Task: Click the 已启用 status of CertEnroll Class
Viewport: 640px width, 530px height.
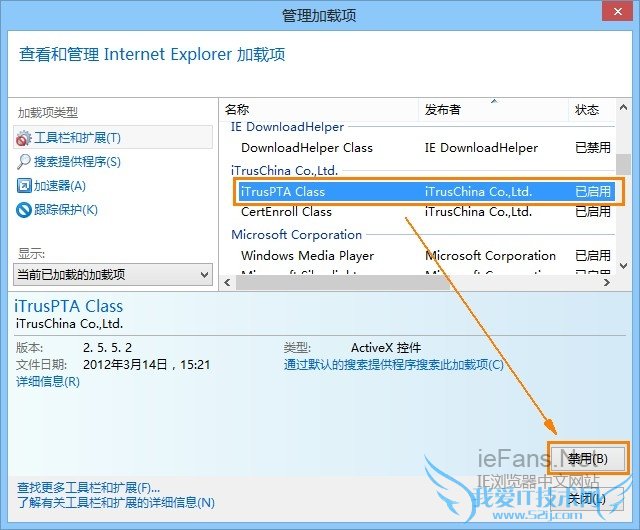Action: click(593, 212)
